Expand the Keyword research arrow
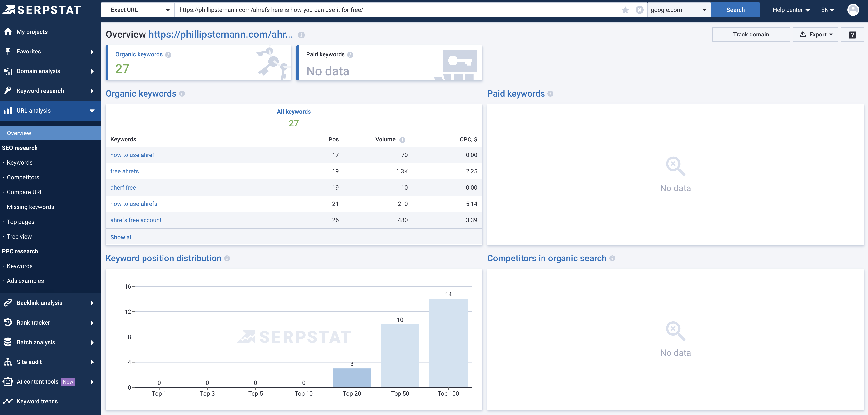Screen dimensions: 868x415 (x=92, y=91)
